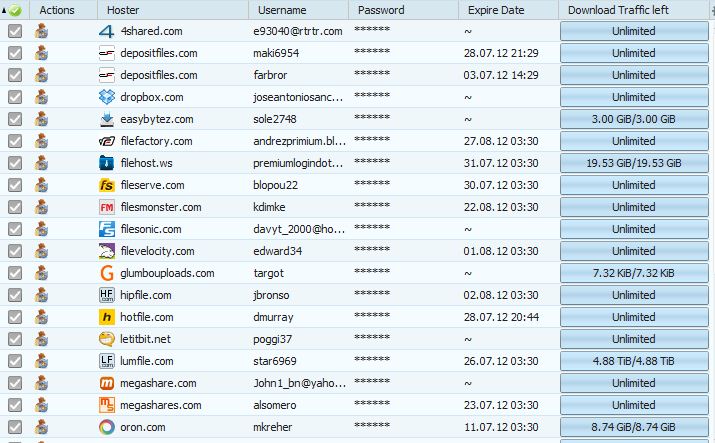
Task: Uncheck the maki6954 depositfiles account
Action: click(x=15, y=53)
